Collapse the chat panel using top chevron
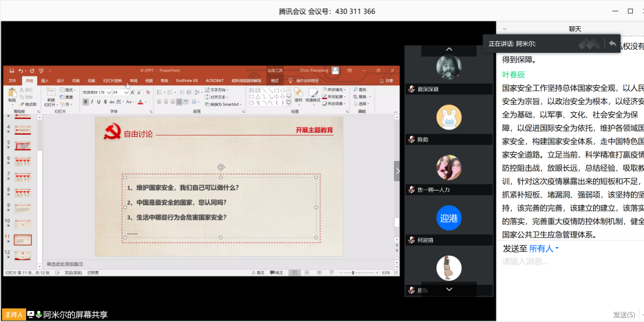This screenshot has height=322, width=644. pyautogui.click(x=505, y=29)
